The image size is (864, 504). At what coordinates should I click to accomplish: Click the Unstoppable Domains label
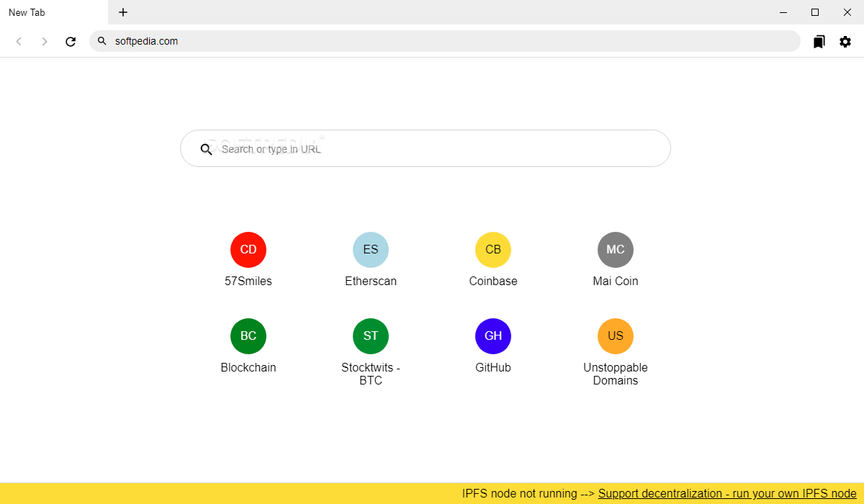coord(616,374)
